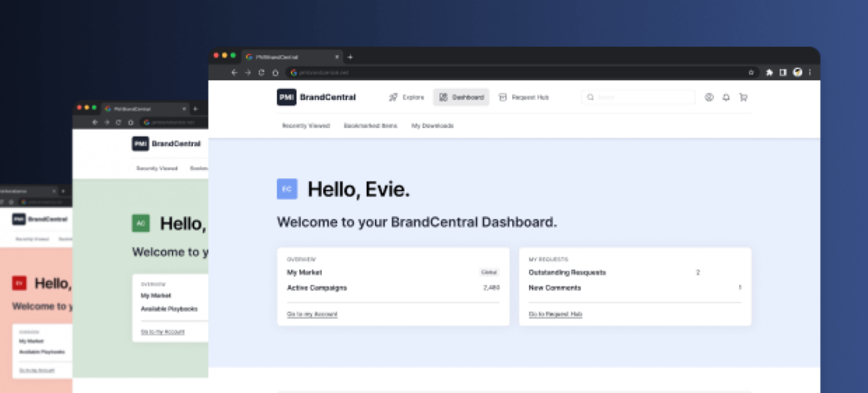Click the Active Campaigns count 2,480
Screen dimensions: 868x393
pos(491,288)
